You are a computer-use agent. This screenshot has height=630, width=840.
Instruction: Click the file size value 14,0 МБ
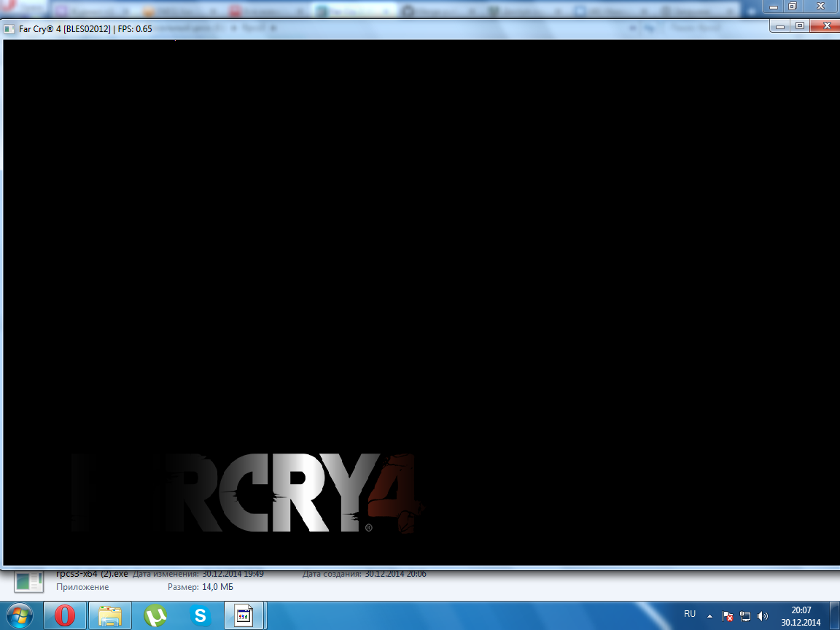click(x=217, y=587)
